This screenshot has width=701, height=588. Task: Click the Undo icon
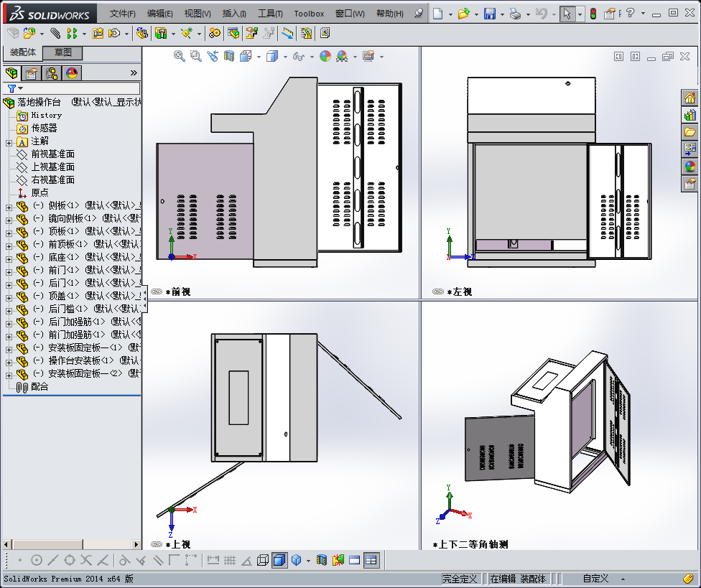pos(541,14)
